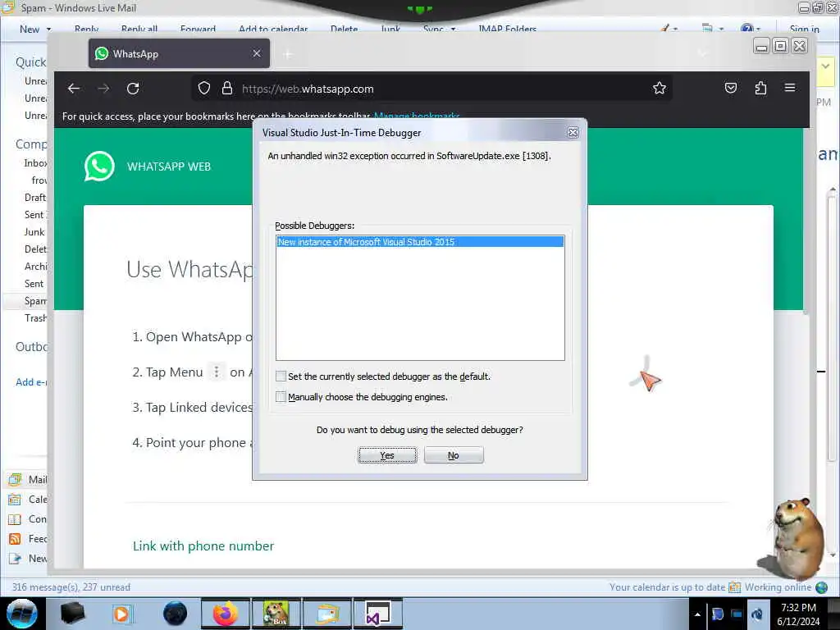Click the WhatsApp Web logo
The width and height of the screenshot is (840, 630).
[x=99, y=166]
